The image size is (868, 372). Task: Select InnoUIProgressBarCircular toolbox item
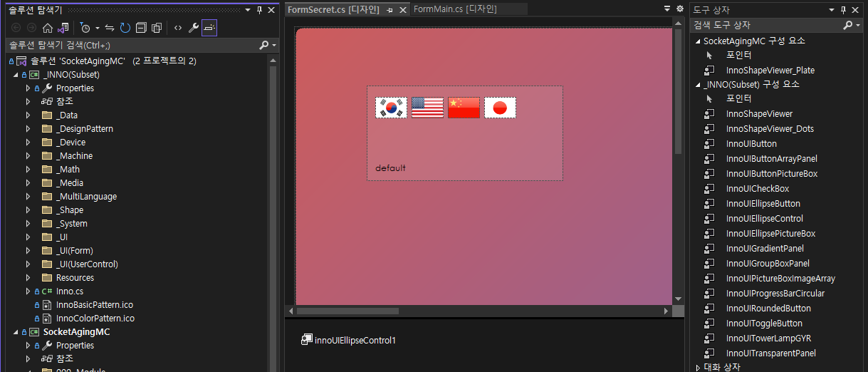775,293
